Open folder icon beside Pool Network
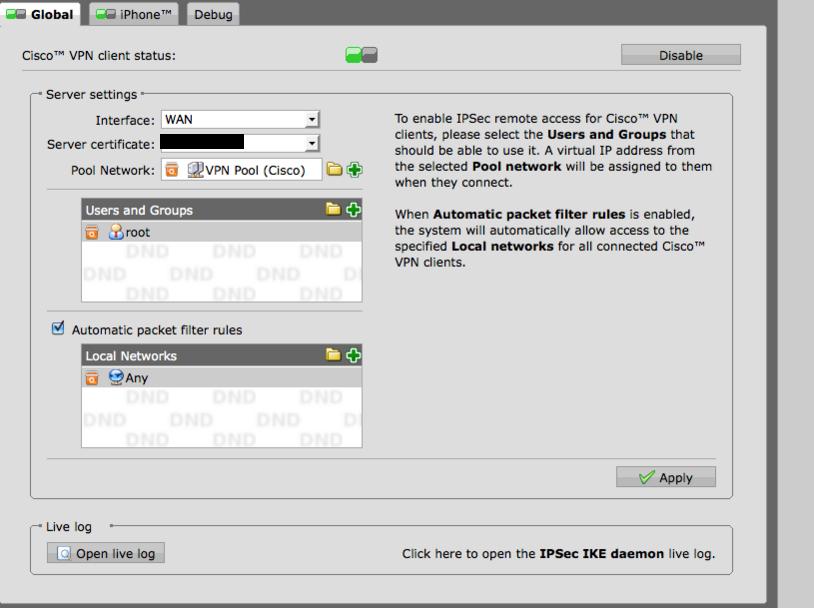The width and height of the screenshot is (814, 608). pyautogui.click(x=334, y=169)
